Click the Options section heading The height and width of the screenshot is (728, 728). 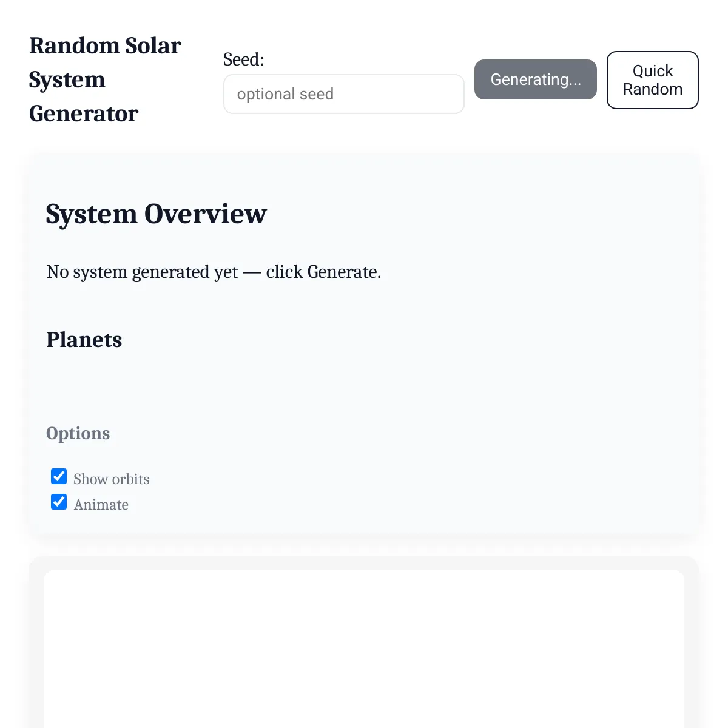pos(78,433)
